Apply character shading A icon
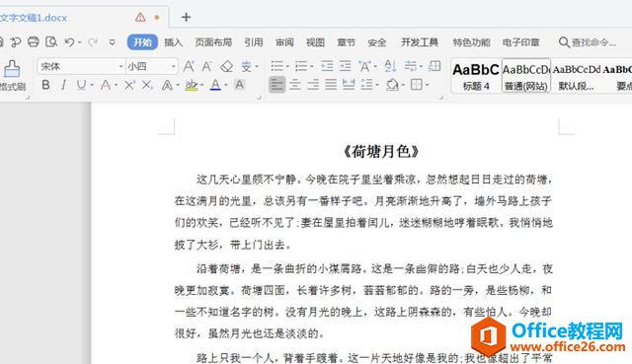 point(239,85)
